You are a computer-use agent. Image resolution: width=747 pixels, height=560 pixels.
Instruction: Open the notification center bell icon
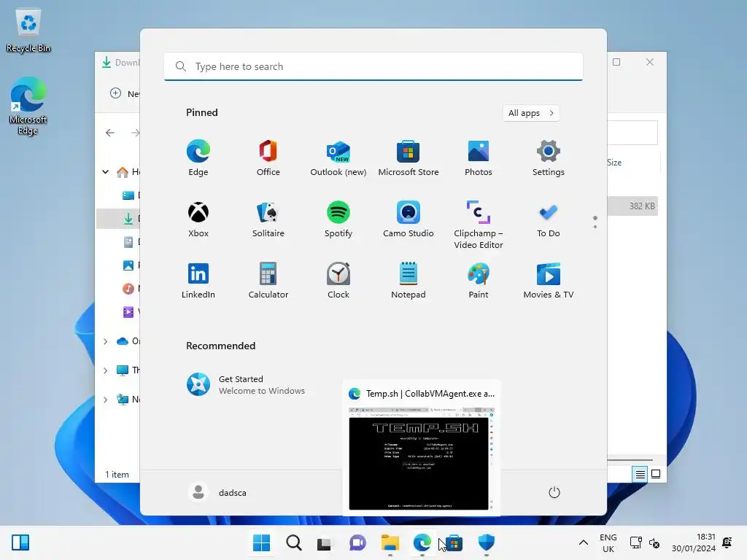click(x=727, y=542)
